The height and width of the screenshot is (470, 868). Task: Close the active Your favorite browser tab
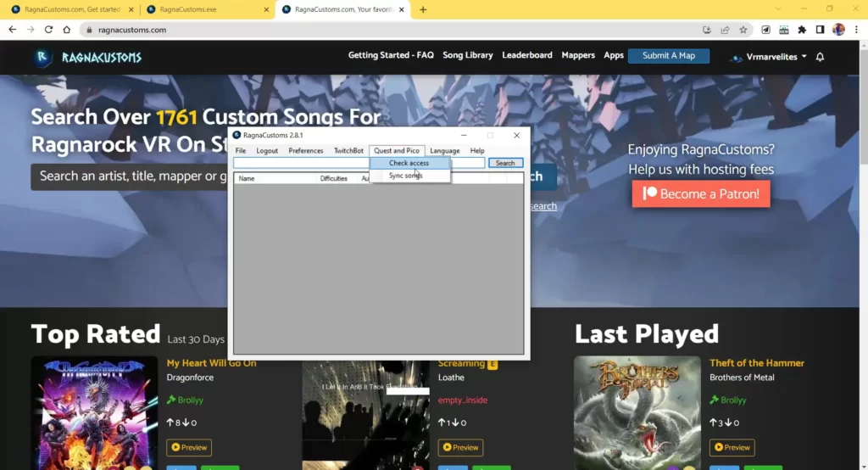tap(401, 9)
